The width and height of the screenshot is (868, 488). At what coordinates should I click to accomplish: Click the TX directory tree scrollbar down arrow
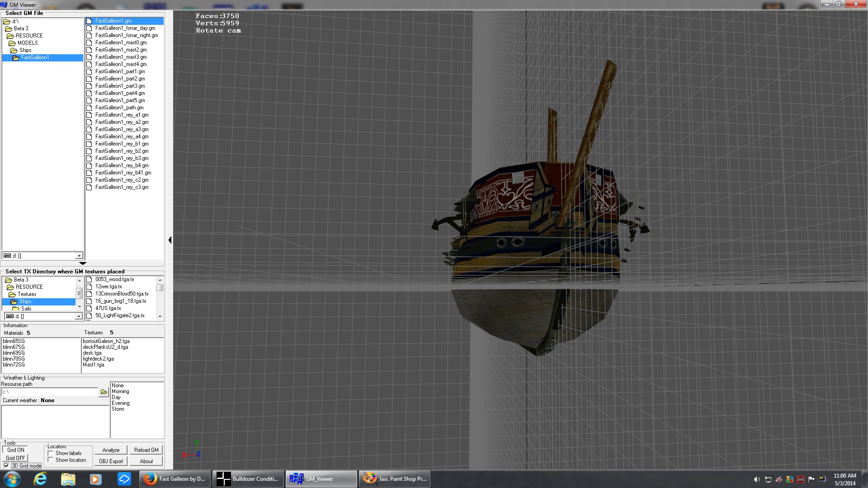[x=80, y=307]
